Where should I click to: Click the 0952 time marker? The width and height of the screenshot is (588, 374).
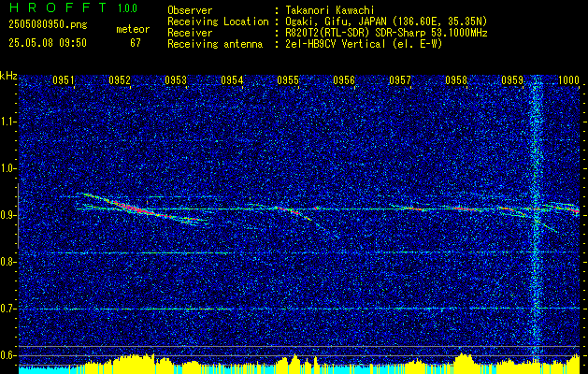tap(120, 79)
